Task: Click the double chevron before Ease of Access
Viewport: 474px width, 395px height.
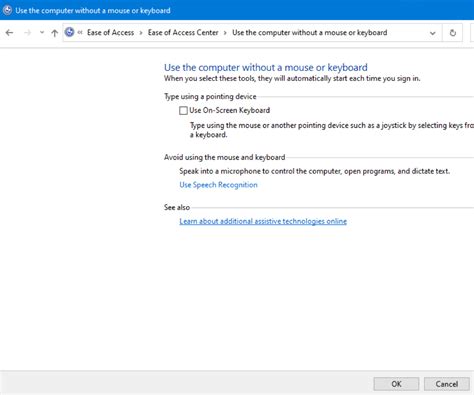Action: click(80, 32)
